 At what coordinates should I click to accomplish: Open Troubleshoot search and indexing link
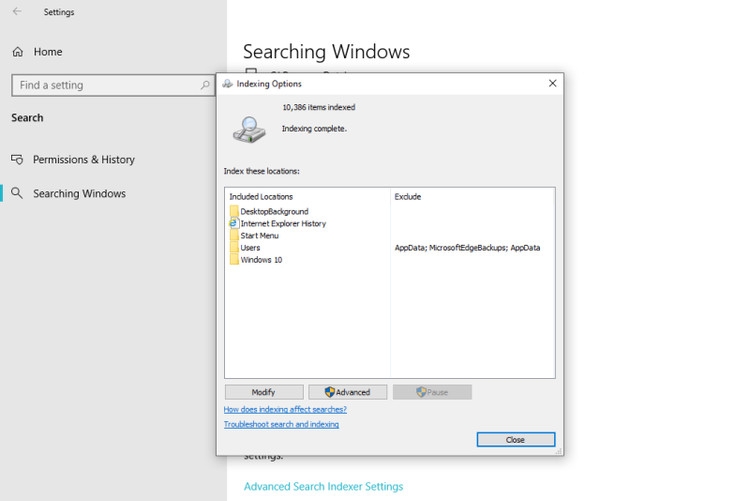point(281,424)
